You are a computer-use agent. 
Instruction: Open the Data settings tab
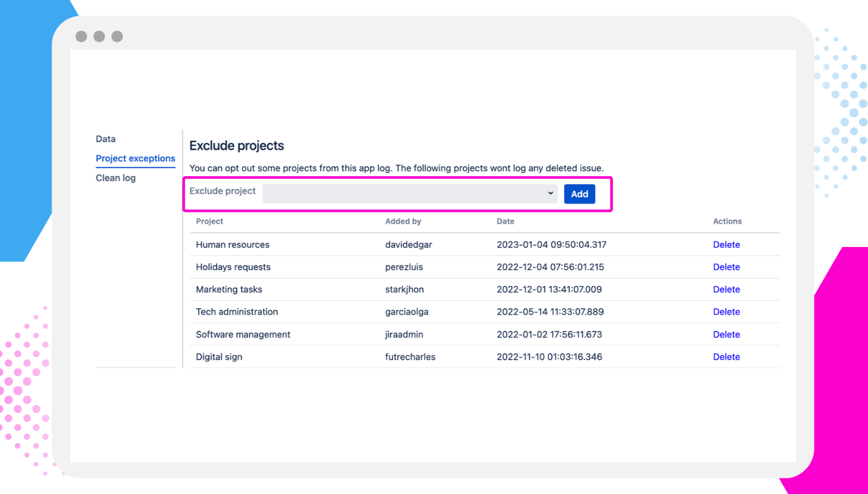pos(105,139)
